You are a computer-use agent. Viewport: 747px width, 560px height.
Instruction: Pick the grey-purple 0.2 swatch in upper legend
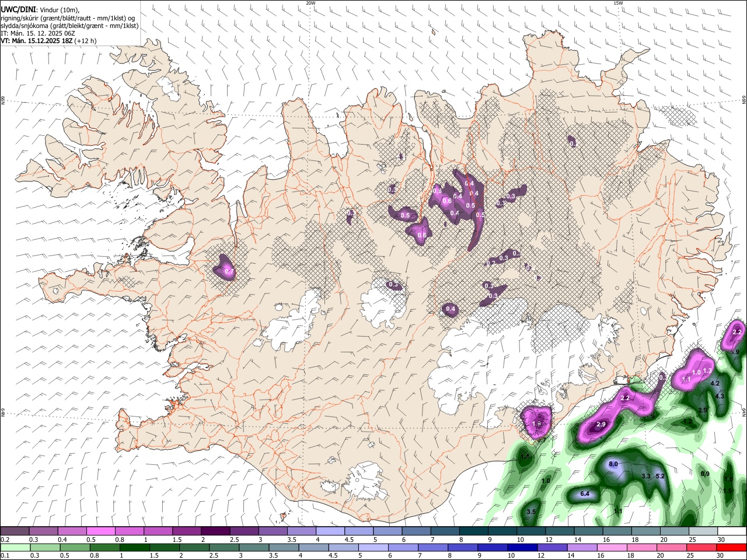point(15,531)
